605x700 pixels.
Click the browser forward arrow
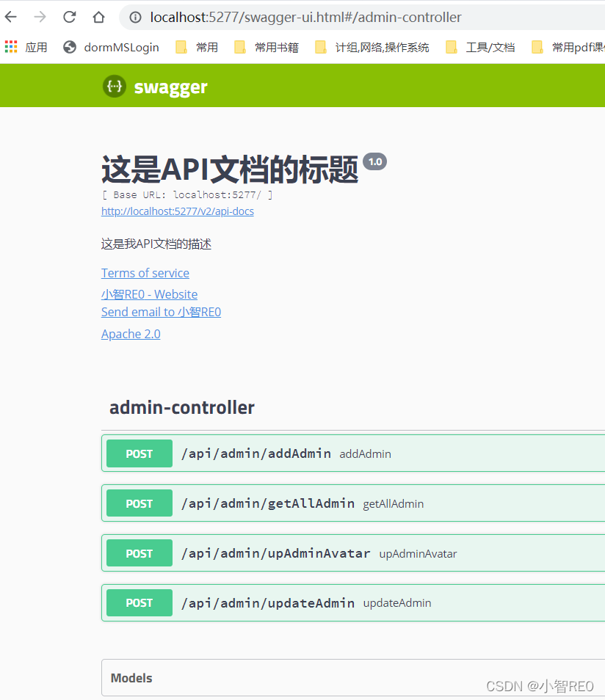tap(40, 17)
